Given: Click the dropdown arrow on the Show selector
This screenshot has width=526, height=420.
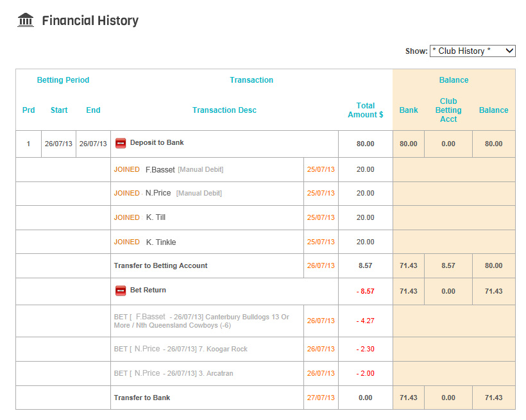Looking at the screenshot, I should [511, 51].
